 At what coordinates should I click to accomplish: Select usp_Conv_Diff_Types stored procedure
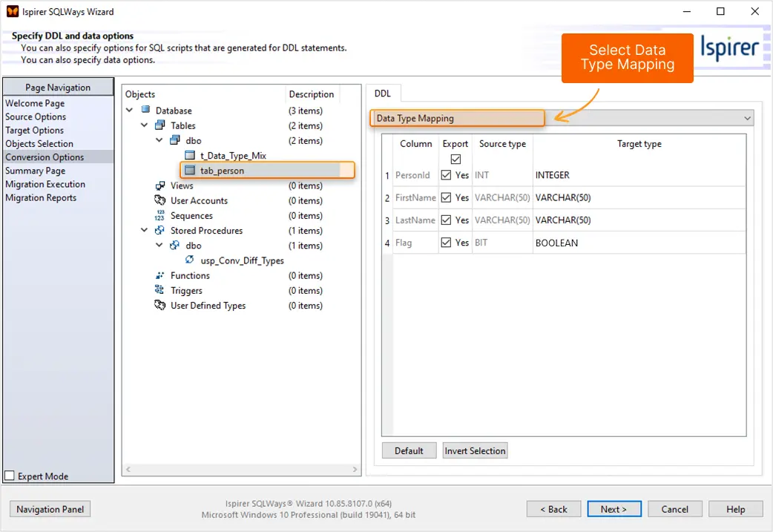(x=242, y=260)
